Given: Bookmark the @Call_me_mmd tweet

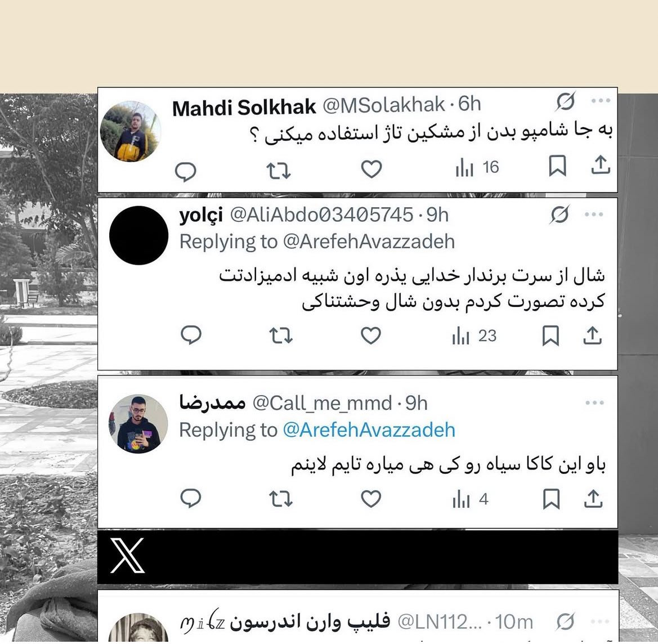Looking at the screenshot, I should [552, 499].
